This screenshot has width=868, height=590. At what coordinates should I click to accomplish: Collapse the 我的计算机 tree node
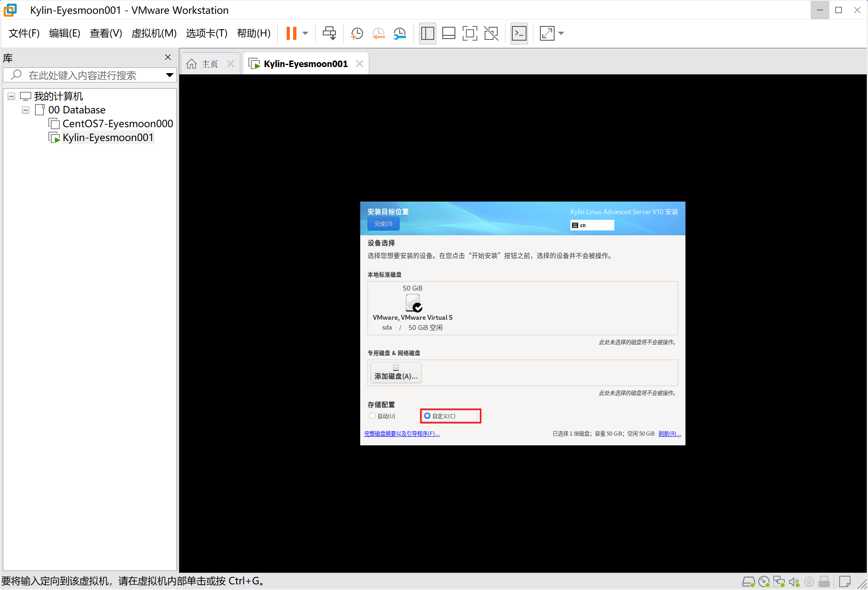(11, 96)
